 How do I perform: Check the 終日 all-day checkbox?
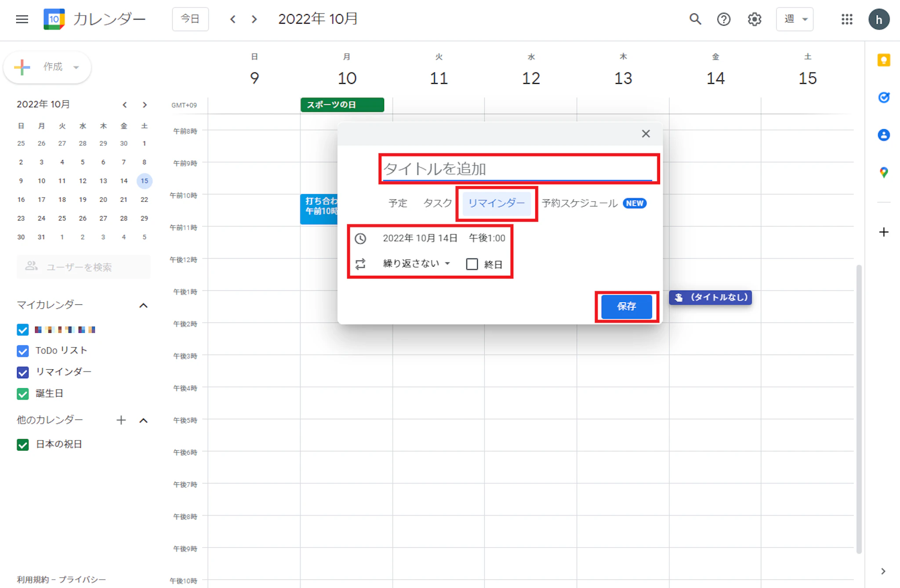pyautogui.click(x=472, y=264)
